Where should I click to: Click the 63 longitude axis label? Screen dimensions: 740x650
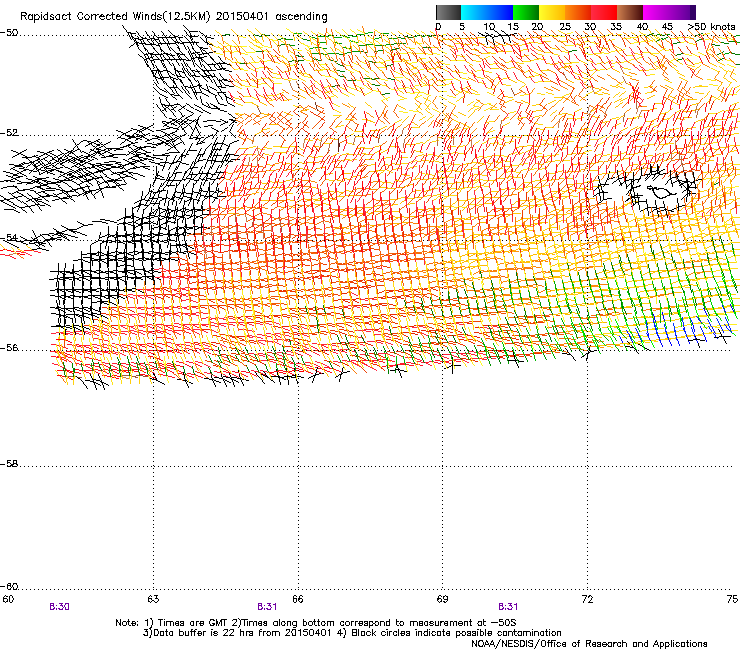pos(153,599)
